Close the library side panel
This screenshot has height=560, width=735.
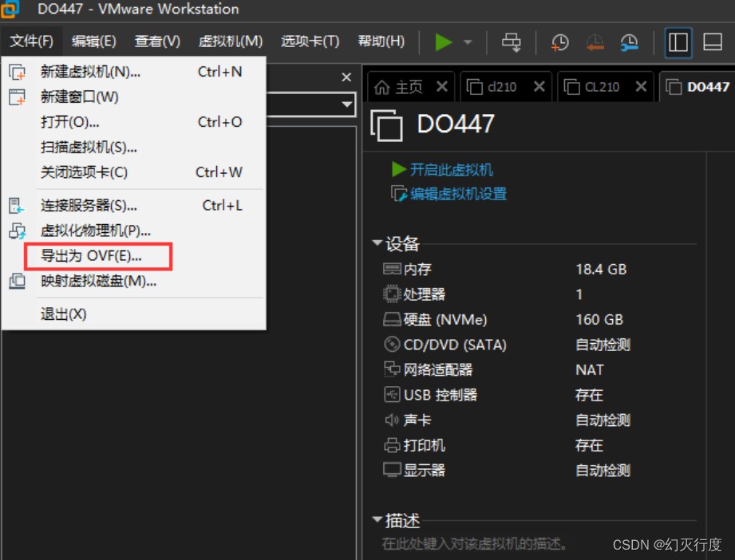[346, 77]
